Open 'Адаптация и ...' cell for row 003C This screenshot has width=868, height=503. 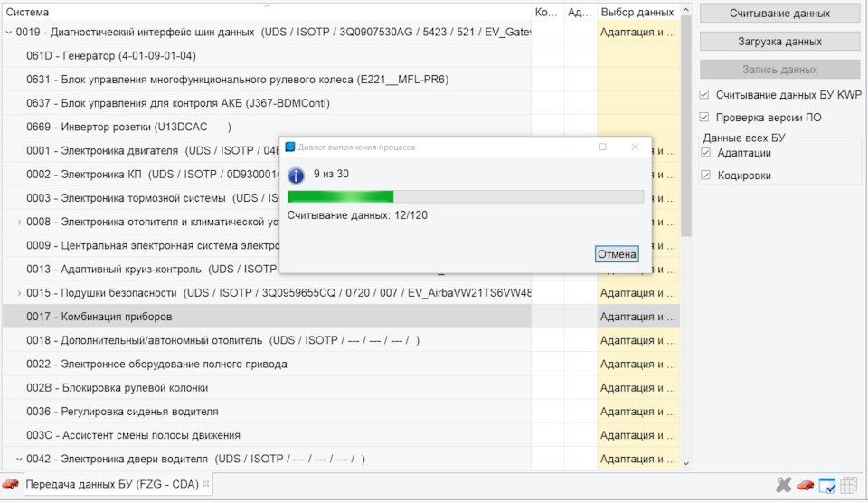click(638, 435)
